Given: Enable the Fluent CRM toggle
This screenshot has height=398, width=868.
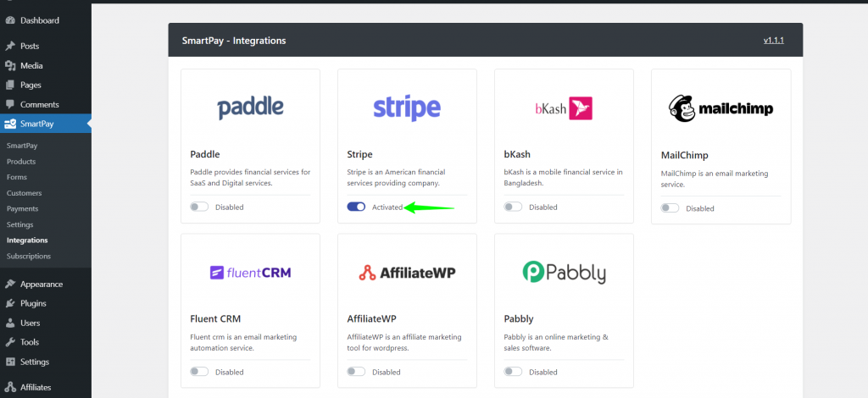Looking at the screenshot, I should (x=199, y=372).
